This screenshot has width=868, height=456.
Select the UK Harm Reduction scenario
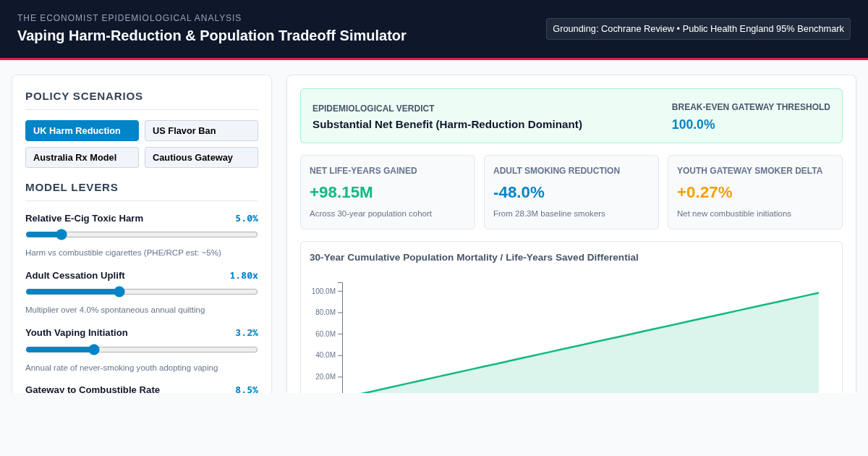(x=82, y=130)
